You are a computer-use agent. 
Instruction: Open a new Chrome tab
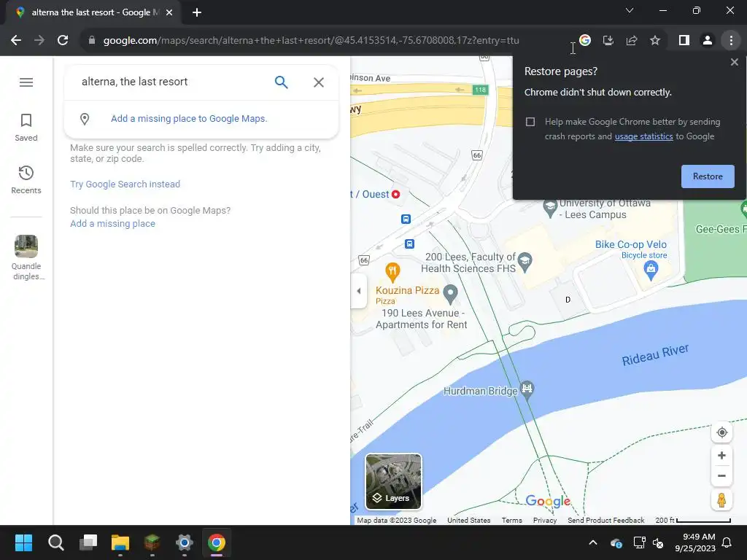(197, 12)
